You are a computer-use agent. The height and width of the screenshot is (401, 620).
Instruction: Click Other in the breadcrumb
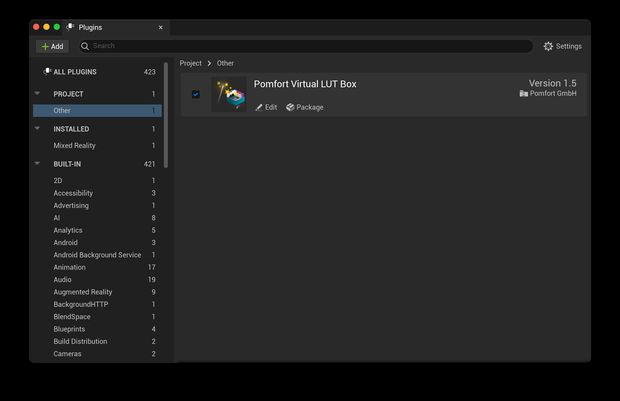pyautogui.click(x=225, y=63)
